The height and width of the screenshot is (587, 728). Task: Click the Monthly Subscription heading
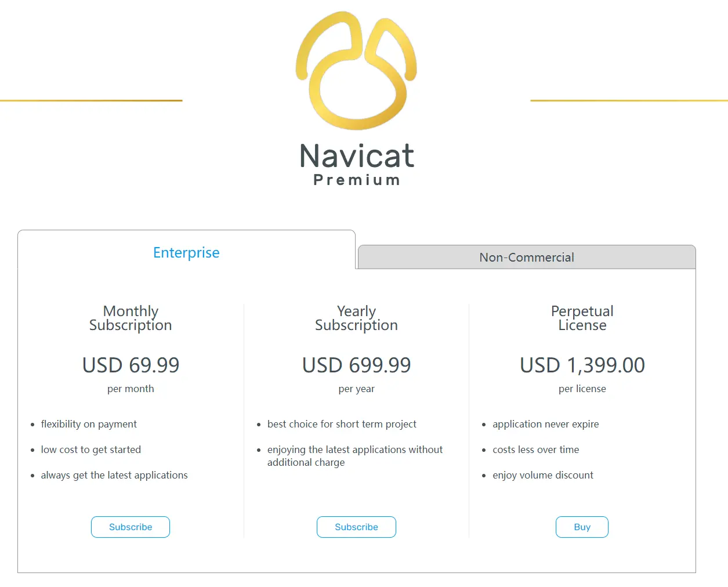(131, 318)
